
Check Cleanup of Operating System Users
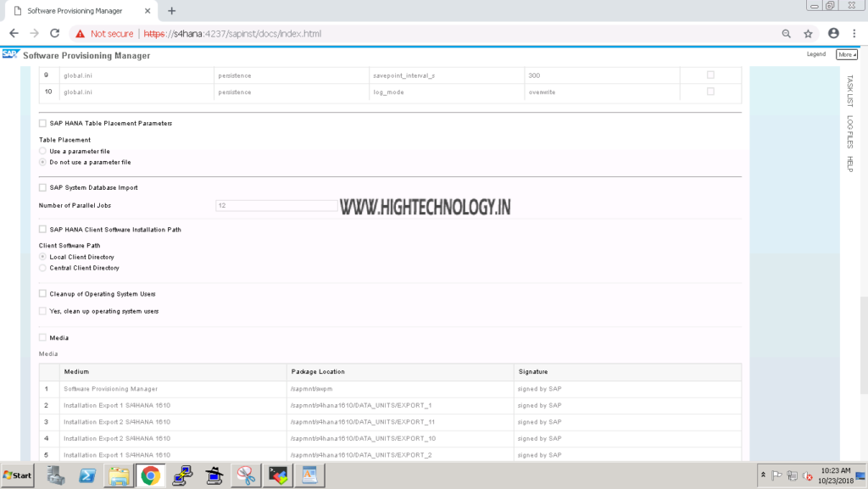(x=42, y=294)
